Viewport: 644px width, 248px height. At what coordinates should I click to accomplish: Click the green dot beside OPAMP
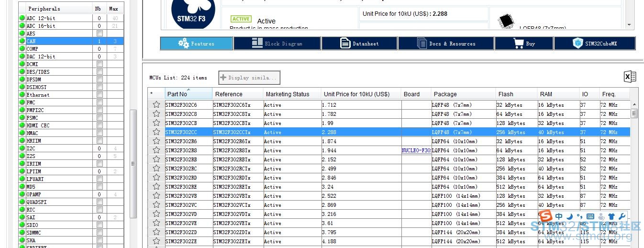tap(22, 194)
